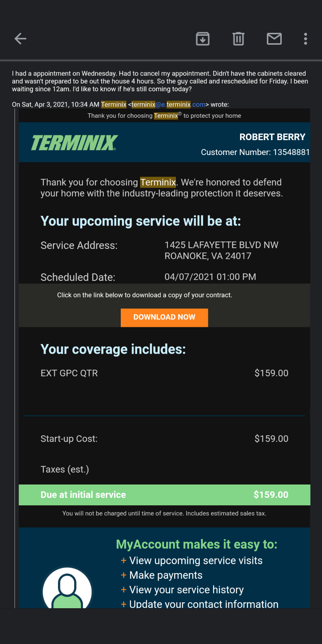This screenshot has width=322, height=644.
Task: Open the three-dot overflow menu
Action: [x=306, y=39]
